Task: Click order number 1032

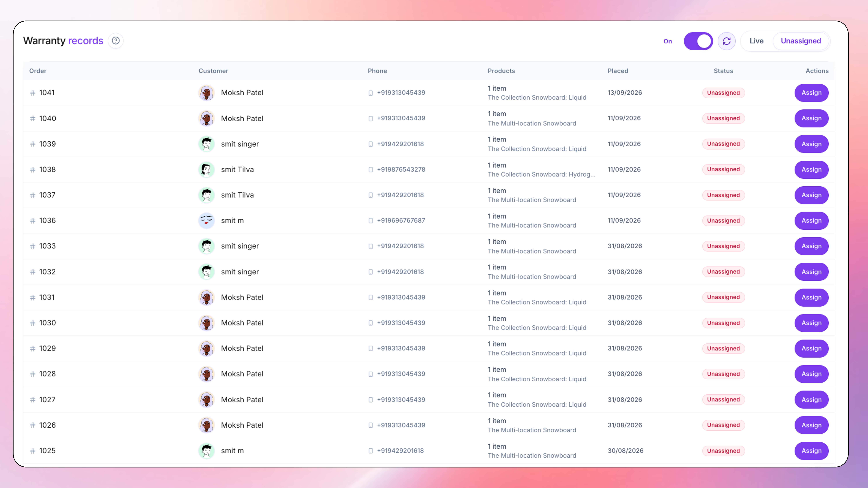Action: 47,272
